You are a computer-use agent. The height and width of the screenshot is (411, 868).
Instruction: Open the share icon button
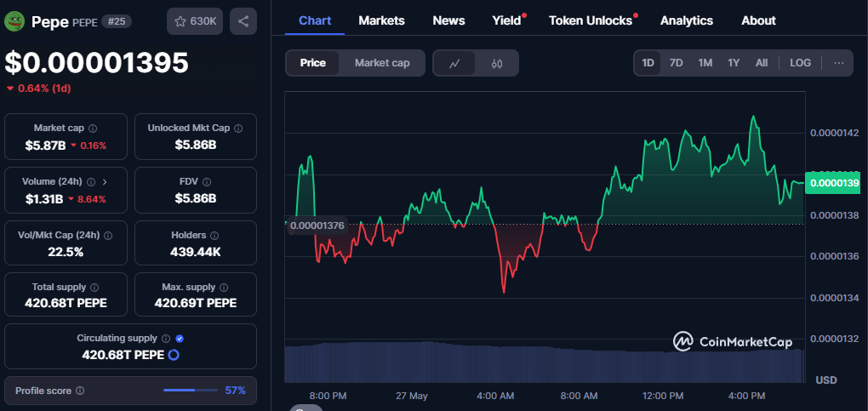[243, 21]
